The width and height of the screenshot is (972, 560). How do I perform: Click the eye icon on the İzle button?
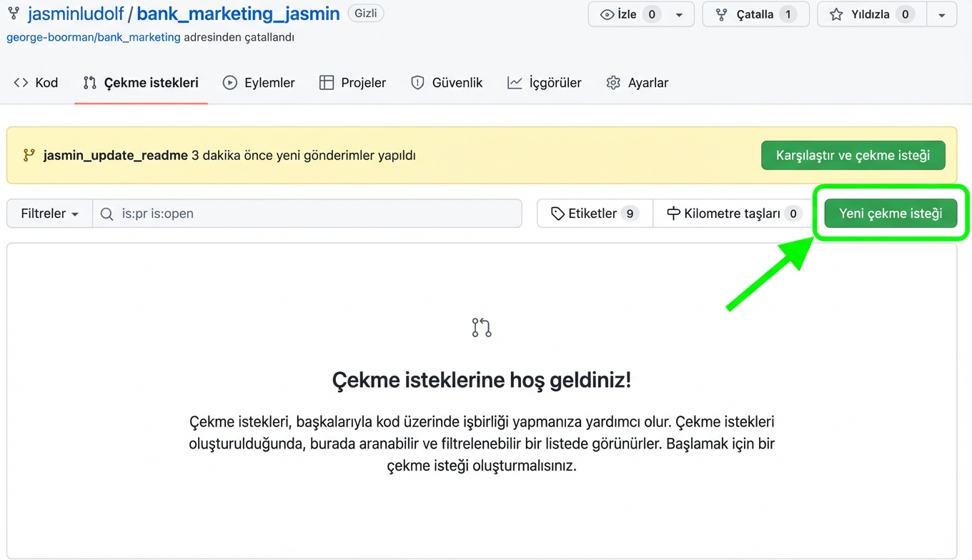click(607, 14)
